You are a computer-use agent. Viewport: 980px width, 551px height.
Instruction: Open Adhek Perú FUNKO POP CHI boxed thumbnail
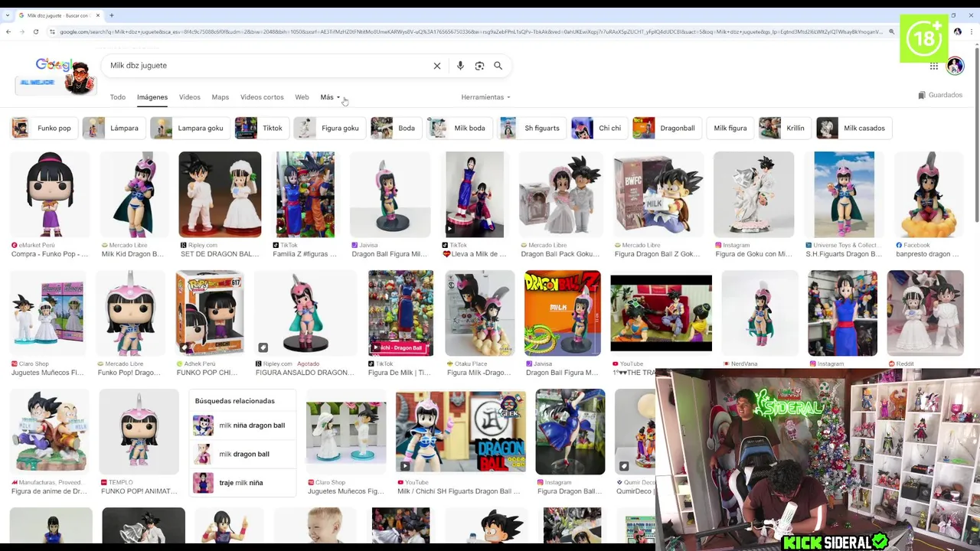[x=210, y=313]
